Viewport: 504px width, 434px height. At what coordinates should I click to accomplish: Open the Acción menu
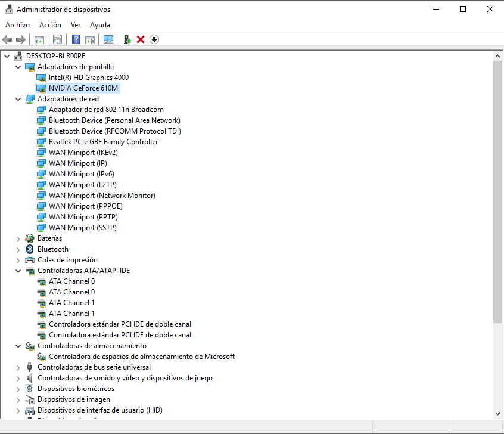pos(50,25)
